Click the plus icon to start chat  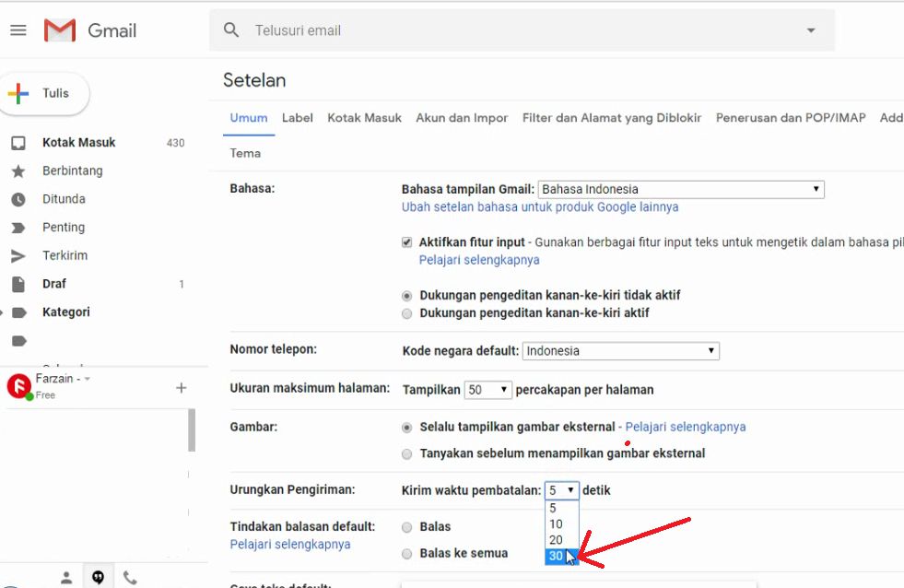point(181,388)
